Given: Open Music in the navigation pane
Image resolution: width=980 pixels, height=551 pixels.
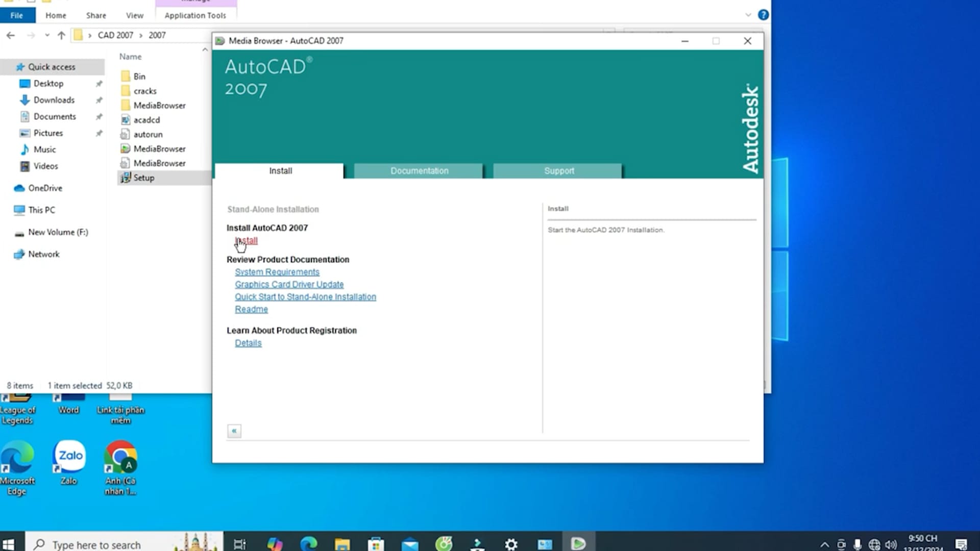Looking at the screenshot, I should pos(44,149).
